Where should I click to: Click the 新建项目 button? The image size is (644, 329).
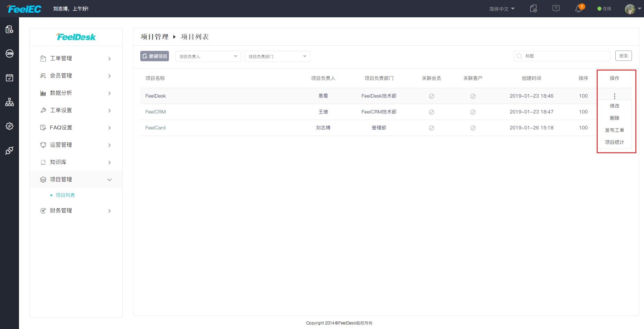tap(154, 56)
